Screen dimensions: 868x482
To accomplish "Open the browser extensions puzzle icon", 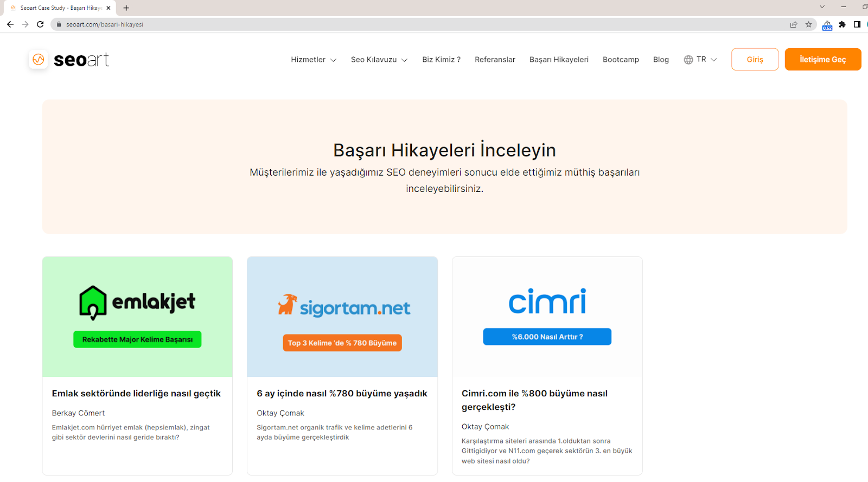I will [842, 24].
